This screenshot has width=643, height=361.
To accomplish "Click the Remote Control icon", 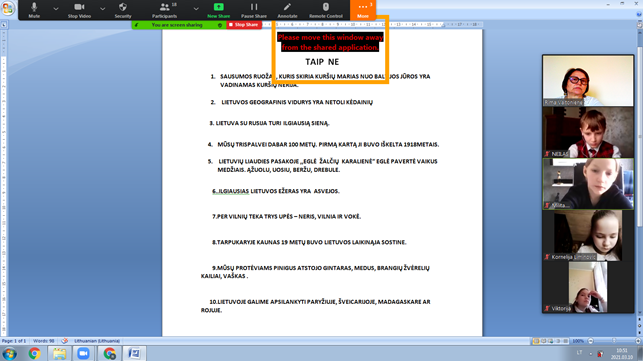I will pyautogui.click(x=326, y=10).
